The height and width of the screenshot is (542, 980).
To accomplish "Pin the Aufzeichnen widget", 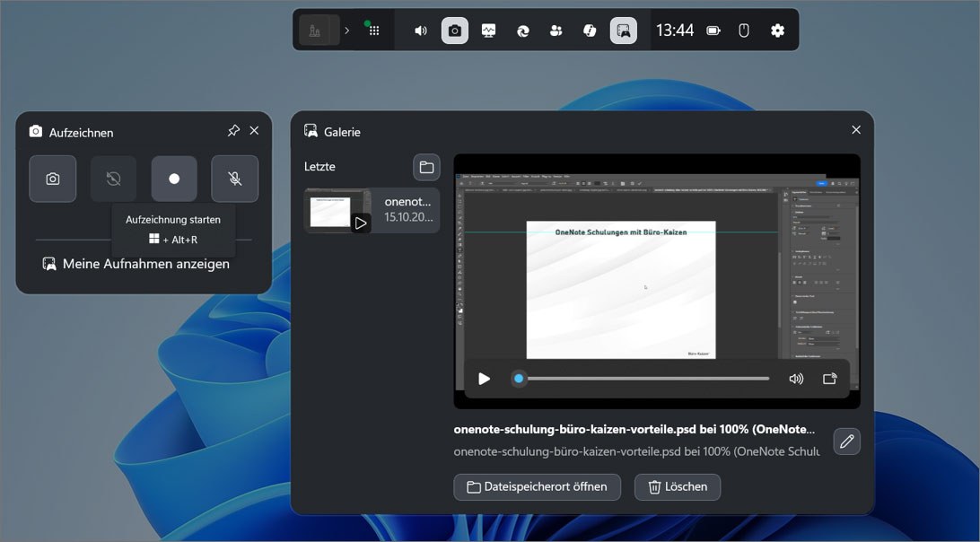I will pos(233,131).
